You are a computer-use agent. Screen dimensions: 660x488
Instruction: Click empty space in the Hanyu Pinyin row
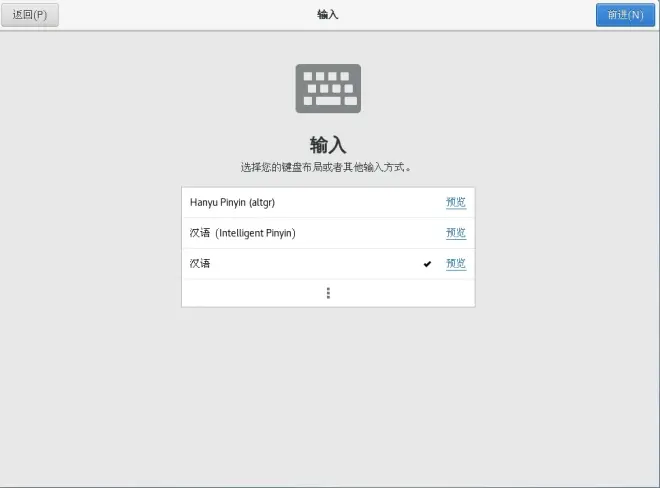(x=358, y=203)
